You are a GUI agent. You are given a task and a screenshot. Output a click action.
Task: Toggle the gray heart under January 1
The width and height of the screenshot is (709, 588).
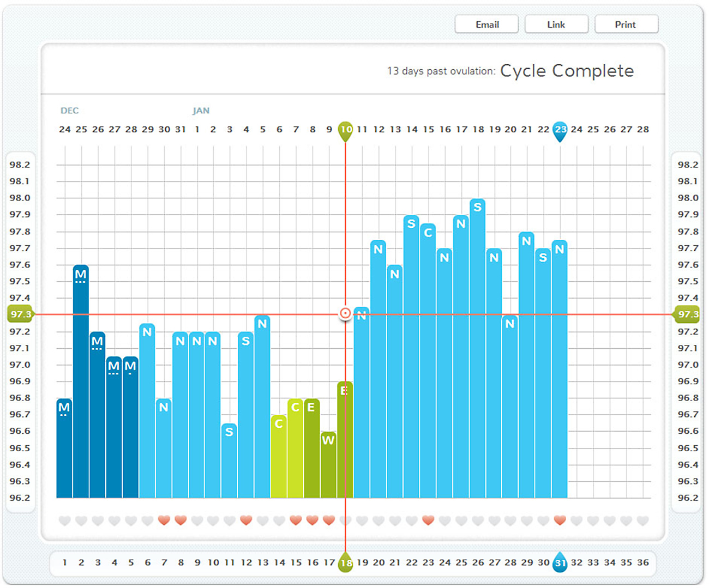pos(197,520)
